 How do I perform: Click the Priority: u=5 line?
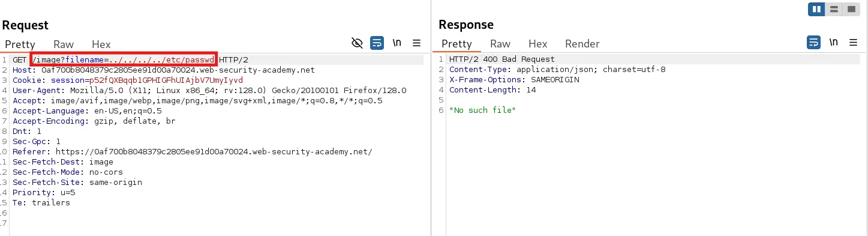[x=44, y=192]
